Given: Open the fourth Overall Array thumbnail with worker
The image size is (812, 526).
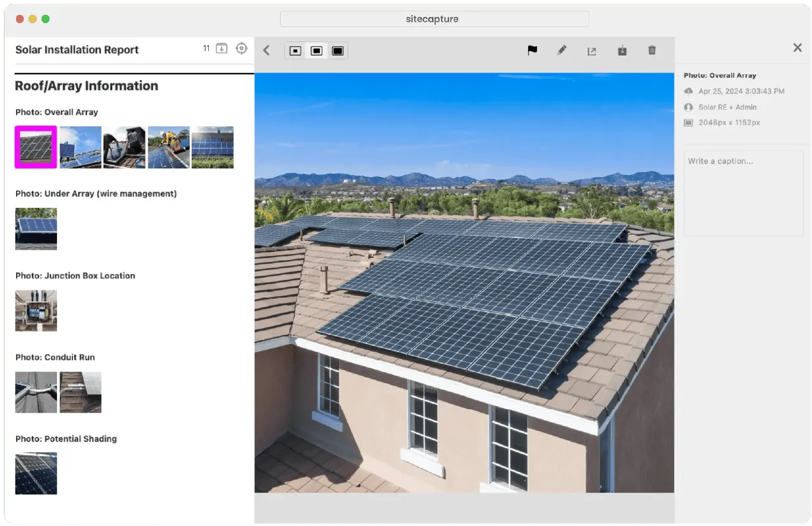Looking at the screenshot, I should tap(169, 147).
